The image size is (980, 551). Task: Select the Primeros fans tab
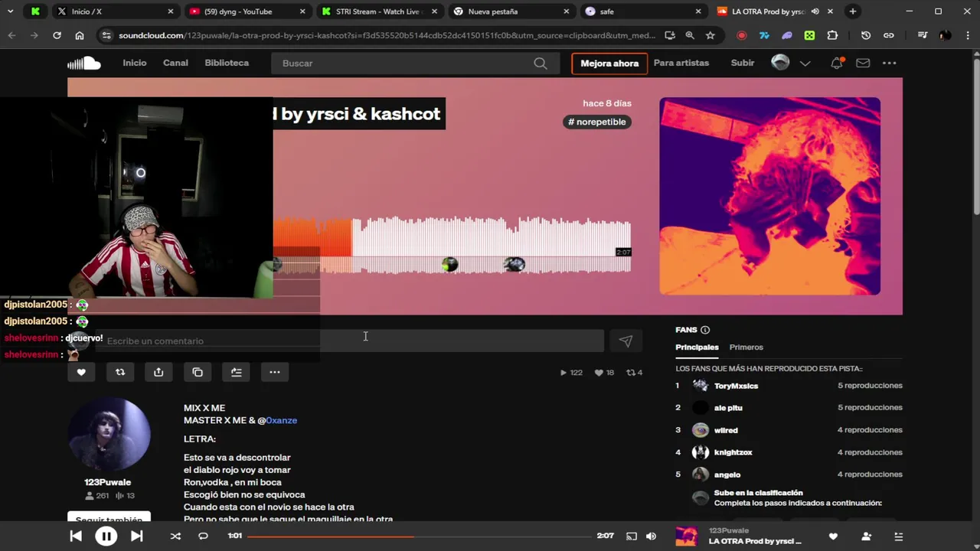[x=746, y=347]
